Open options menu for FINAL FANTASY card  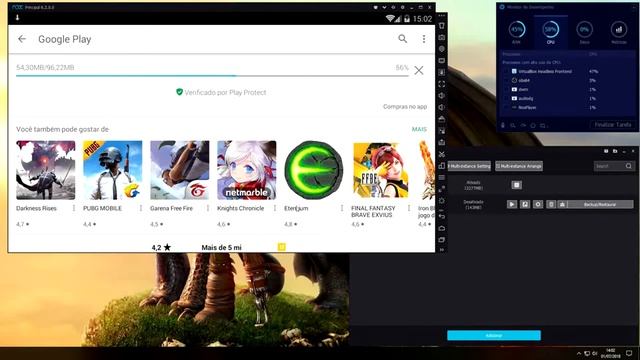tap(409, 208)
